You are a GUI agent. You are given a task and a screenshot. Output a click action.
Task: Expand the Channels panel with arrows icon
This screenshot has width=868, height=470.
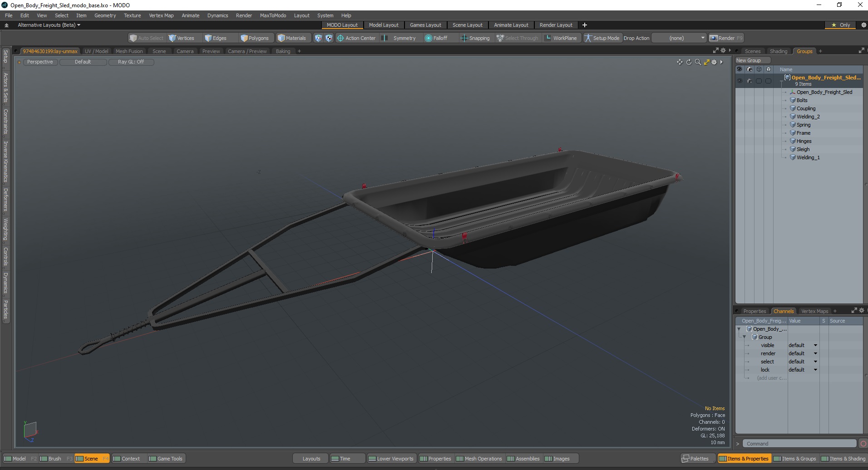click(854, 311)
